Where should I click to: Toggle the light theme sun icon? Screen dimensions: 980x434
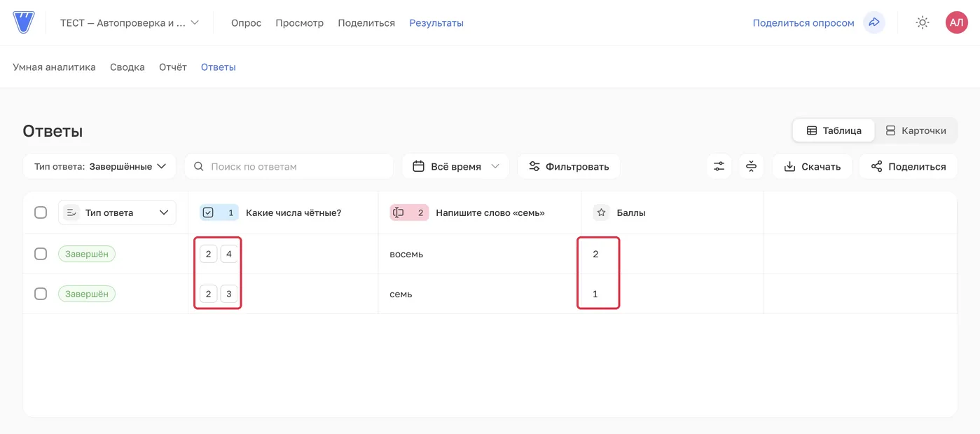(923, 22)
